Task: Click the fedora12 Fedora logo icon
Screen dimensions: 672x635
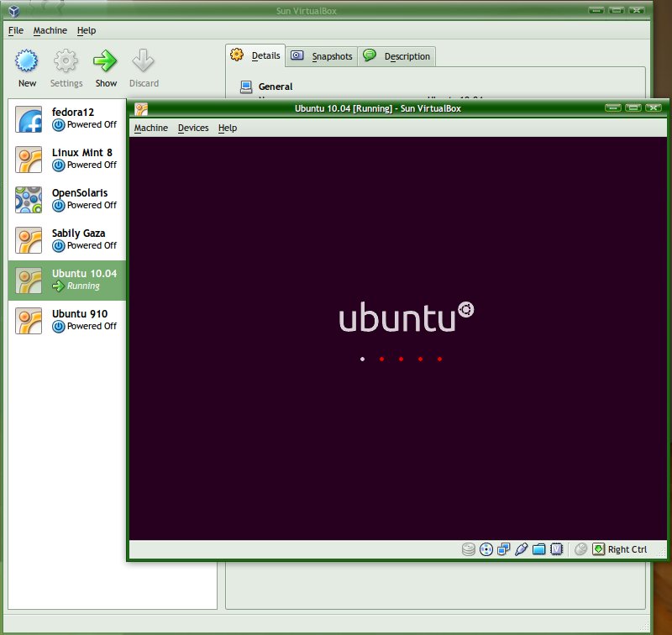Action: (29, 119)
